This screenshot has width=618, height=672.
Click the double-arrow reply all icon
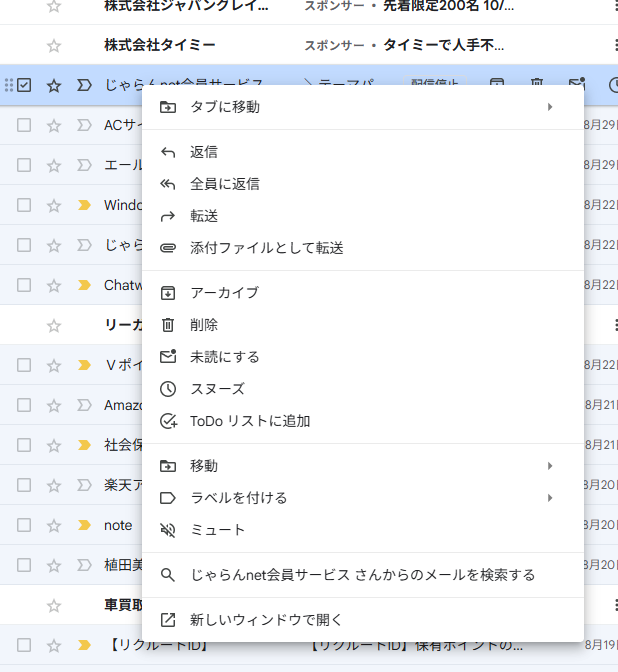[x=168, y=184]
